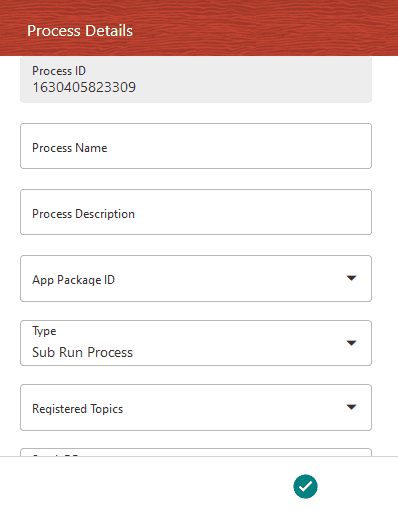Image resolution: width=398 pixels, height=510 pixels.
Task: Click the Process ID value 1630405823309
Action: 84,88
